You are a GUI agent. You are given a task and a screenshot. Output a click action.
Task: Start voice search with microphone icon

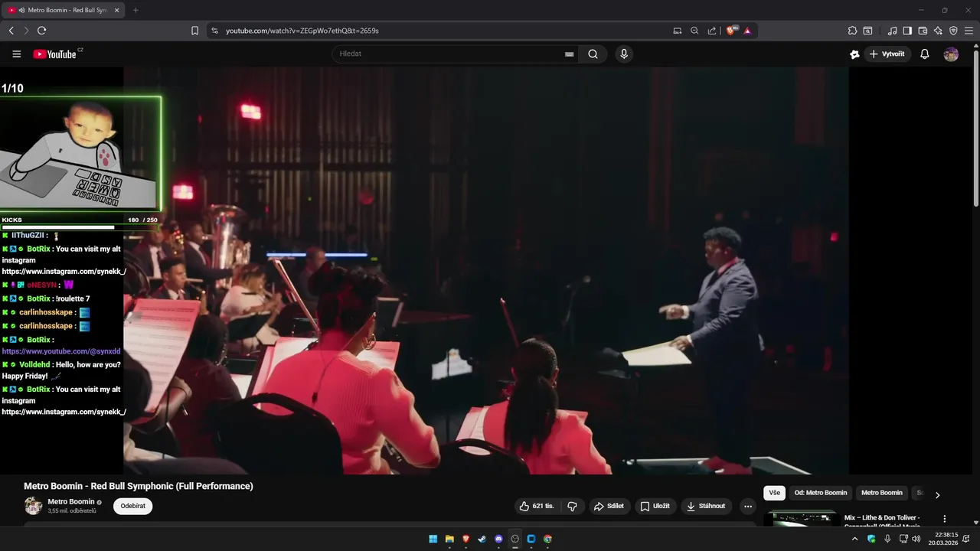(624, 54)
